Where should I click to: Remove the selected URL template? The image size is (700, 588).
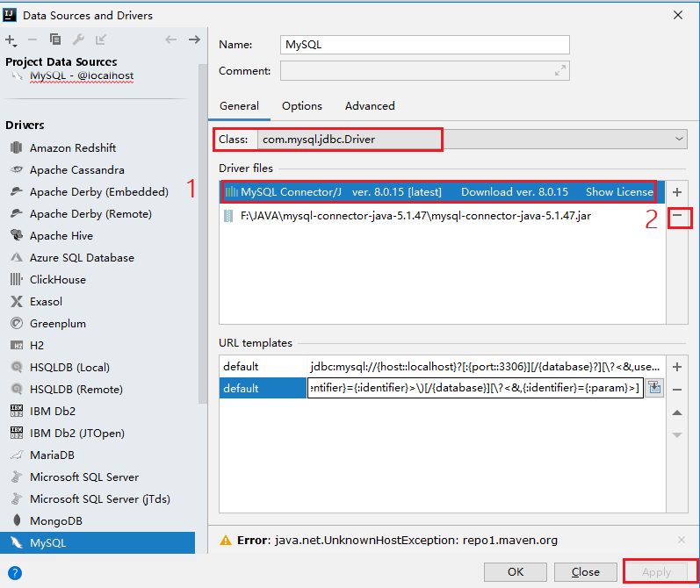point(677,390)
